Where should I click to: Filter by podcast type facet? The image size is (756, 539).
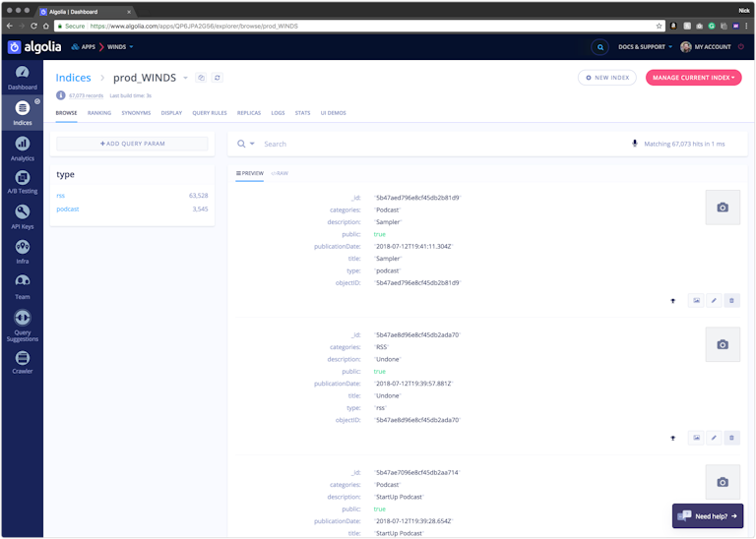68,210
